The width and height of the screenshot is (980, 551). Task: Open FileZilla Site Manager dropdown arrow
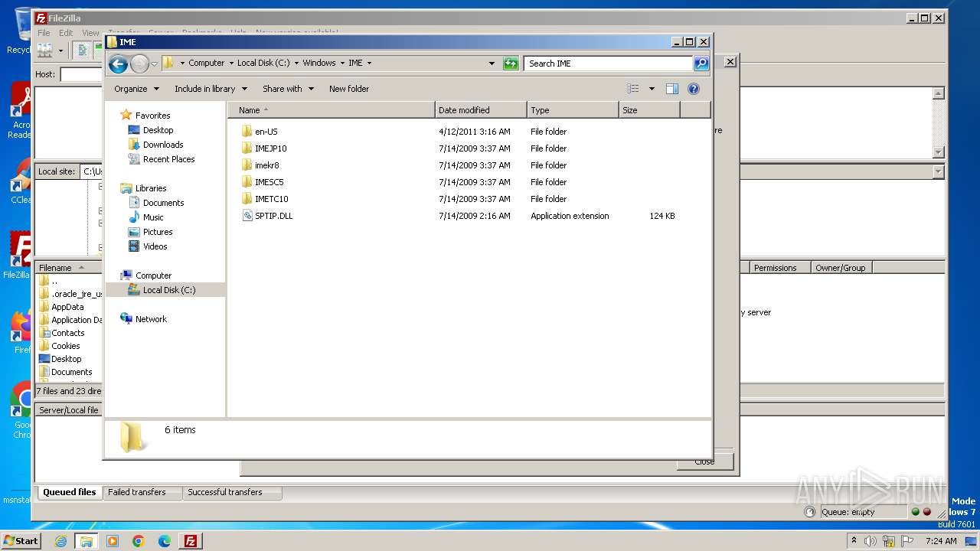pyautogui.click(x=60, y=51)
